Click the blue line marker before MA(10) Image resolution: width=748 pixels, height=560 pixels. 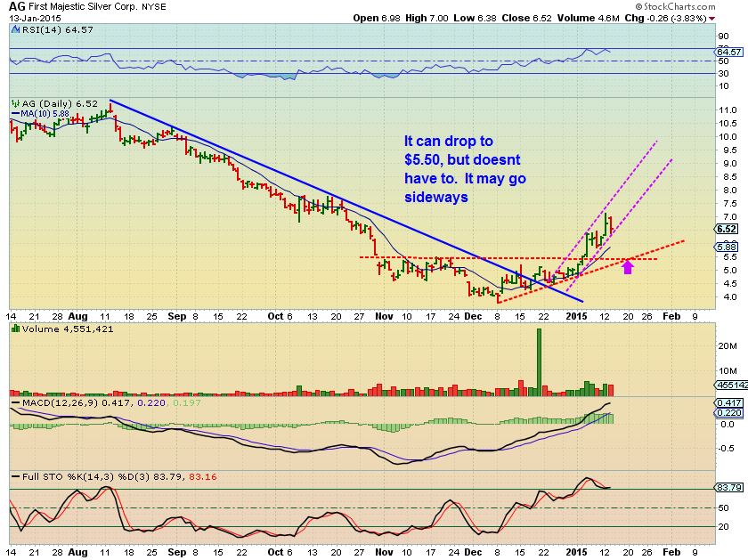(x=16, y=114)
